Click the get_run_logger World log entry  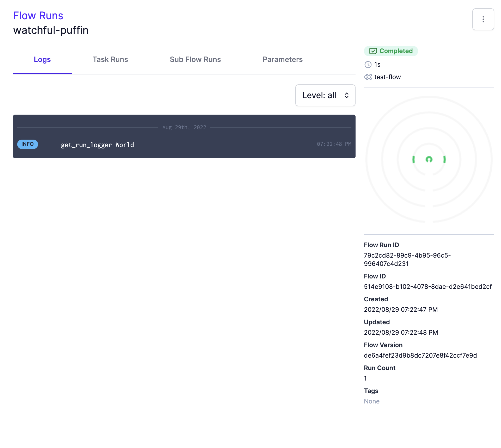pyautogui.click(x=97, y=145)
